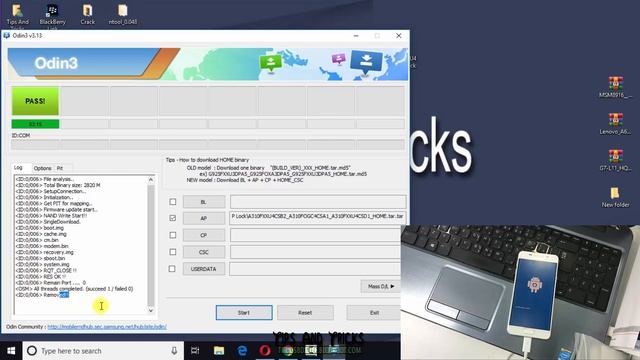Open File Explorer from taskbar
This screenshot has height=360, width=640.
pos(219,351)
